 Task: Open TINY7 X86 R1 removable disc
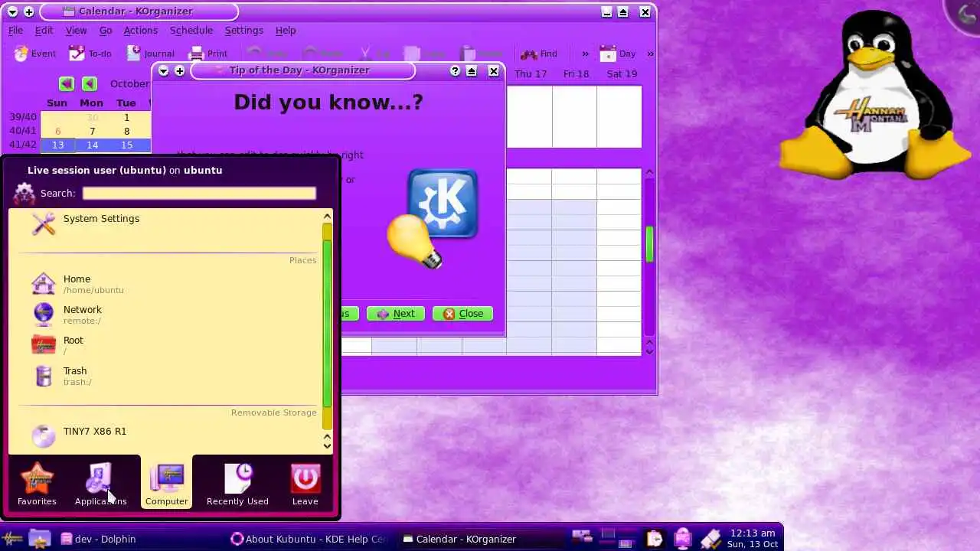pyautogui.click(x=167, y=436)
